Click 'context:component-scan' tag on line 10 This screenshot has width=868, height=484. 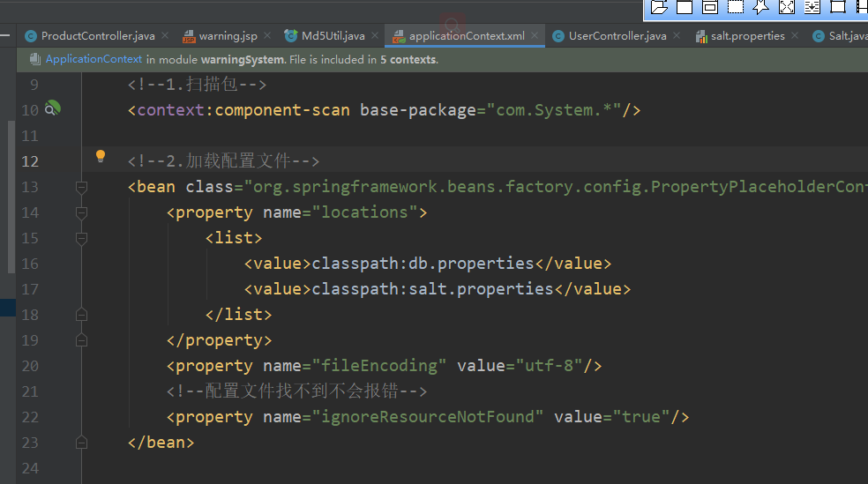pos(243,110)
